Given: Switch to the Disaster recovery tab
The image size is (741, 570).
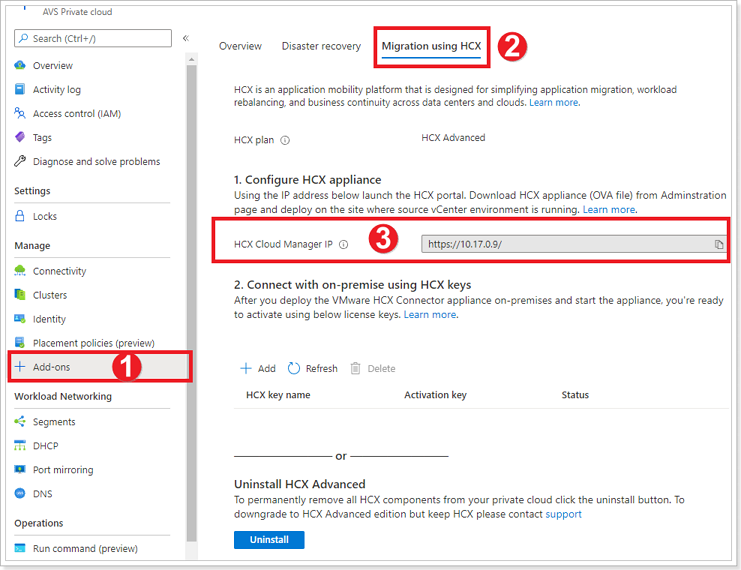Looking at the screenshot, I should point(321,46).
